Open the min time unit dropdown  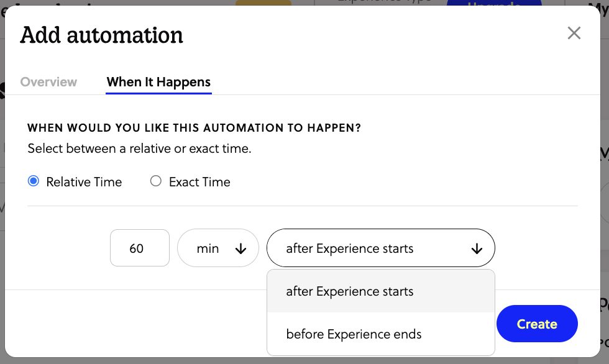pos(217,248)
